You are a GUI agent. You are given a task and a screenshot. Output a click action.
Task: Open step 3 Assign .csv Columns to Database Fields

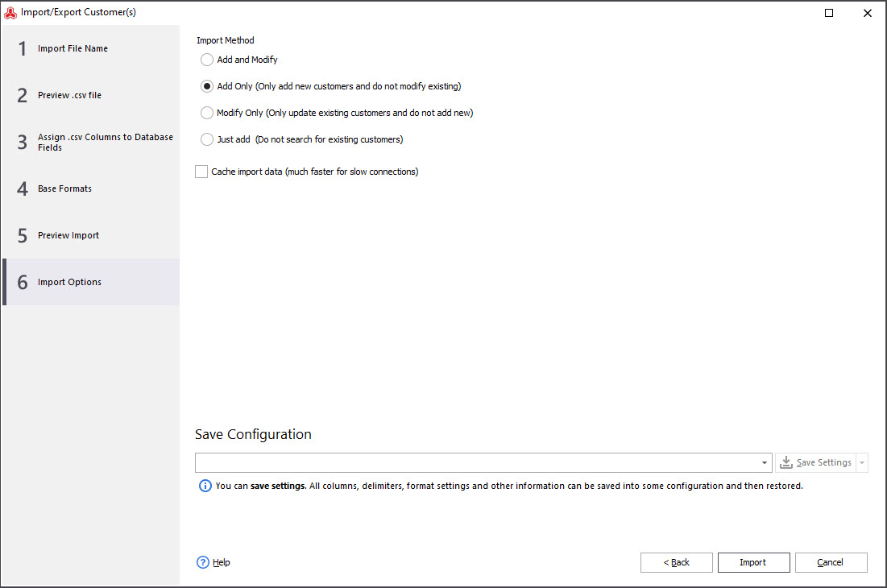[90, 142]
